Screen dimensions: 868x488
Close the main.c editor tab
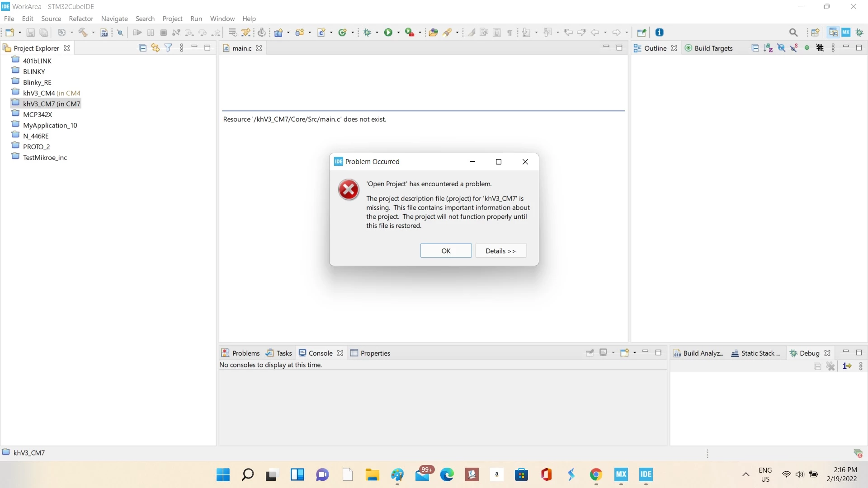[x=259, y=48]
